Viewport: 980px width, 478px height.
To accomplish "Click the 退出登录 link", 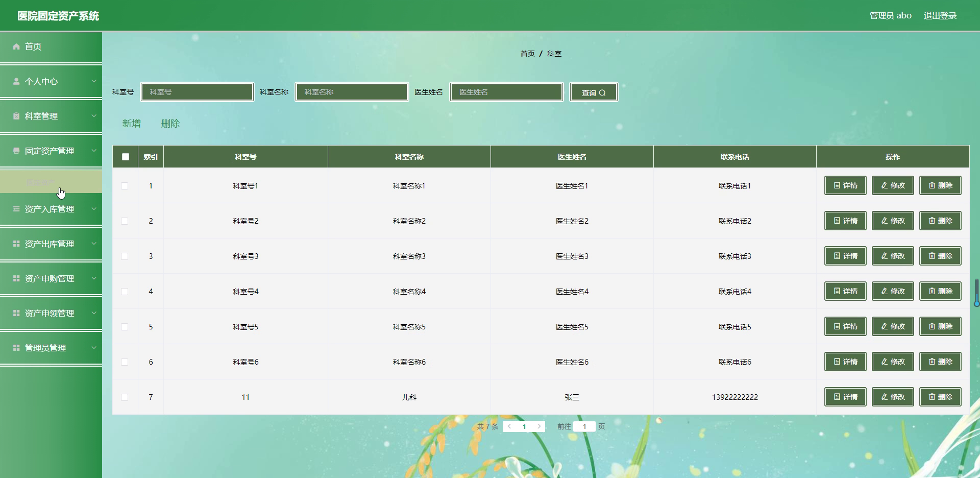I will click(x=940, y=16).
